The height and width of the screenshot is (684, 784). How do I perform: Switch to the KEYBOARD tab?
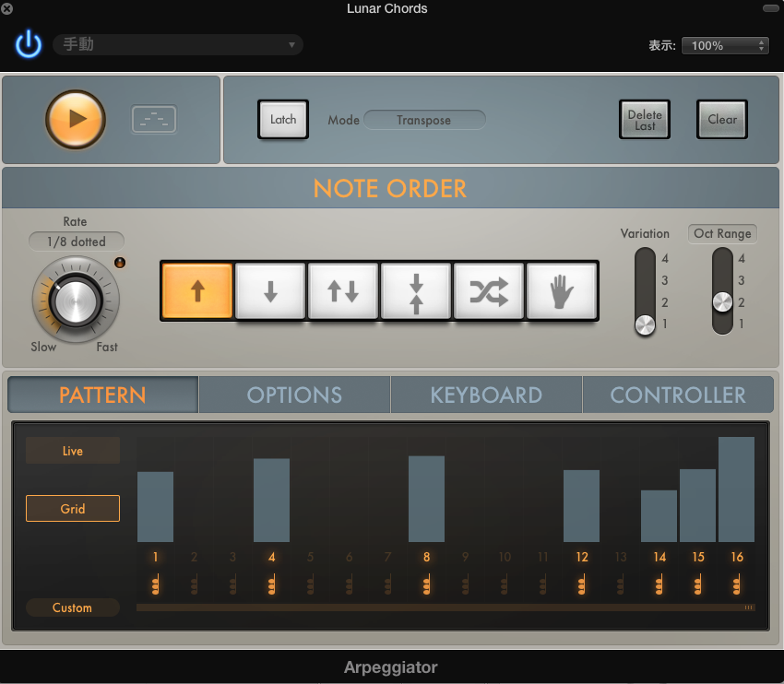tap(486, 395)
